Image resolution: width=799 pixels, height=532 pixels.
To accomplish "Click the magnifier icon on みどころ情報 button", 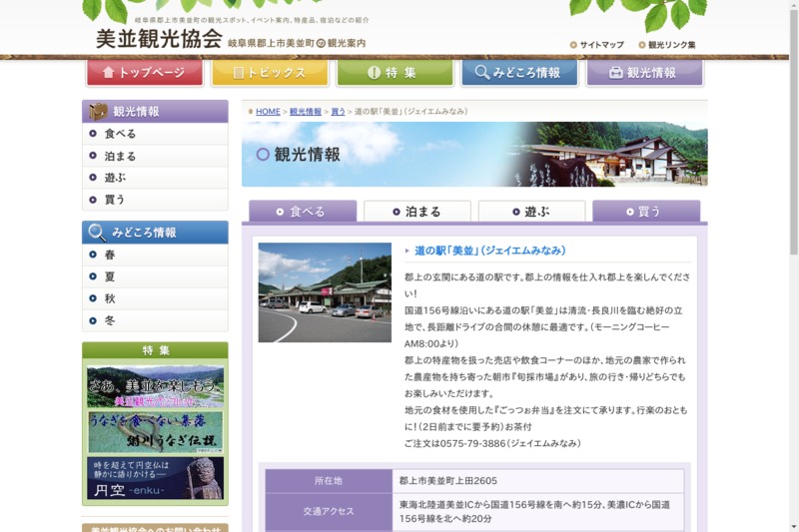I will [x=482, y=73].
